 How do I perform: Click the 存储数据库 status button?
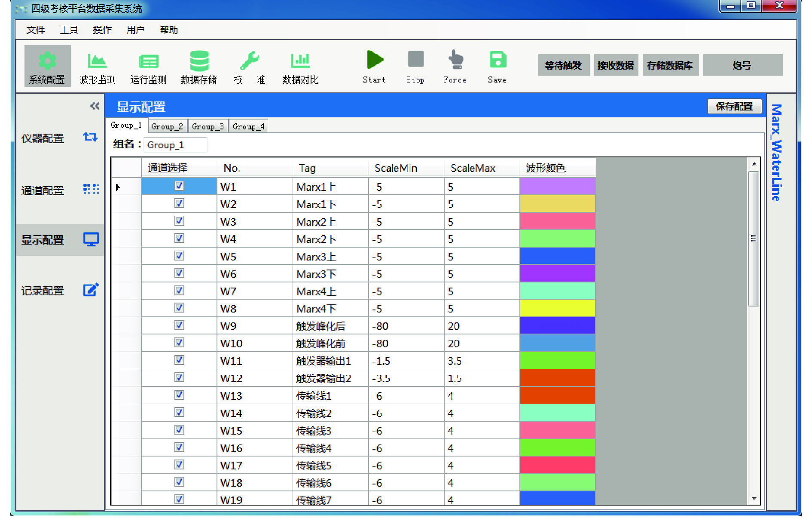(670, 65)
